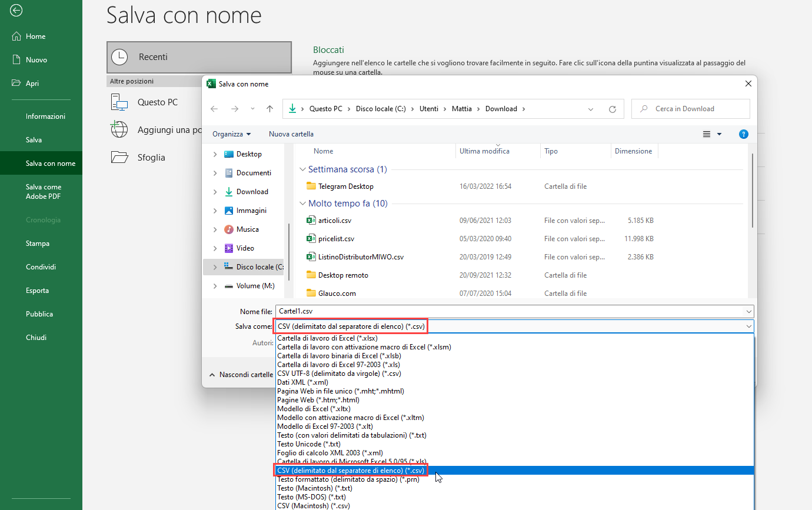The image size is (812, 510).
Task: Open the Organizza menu
Action: 232,134
